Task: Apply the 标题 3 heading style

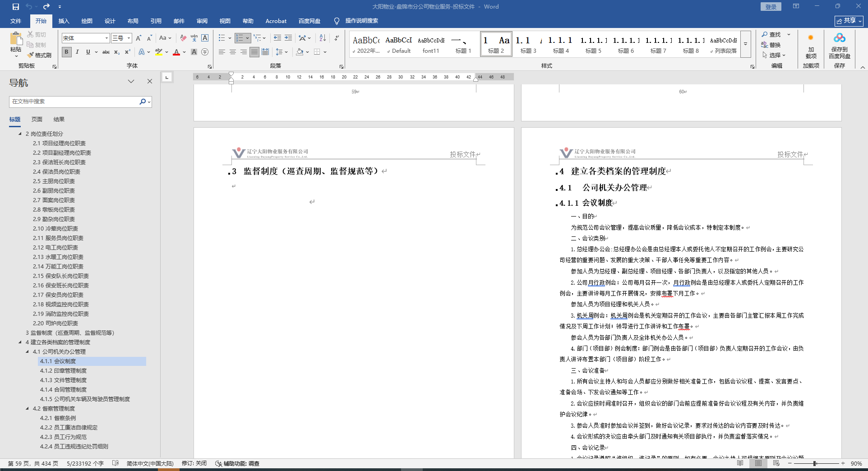Action: pos(528,44)
